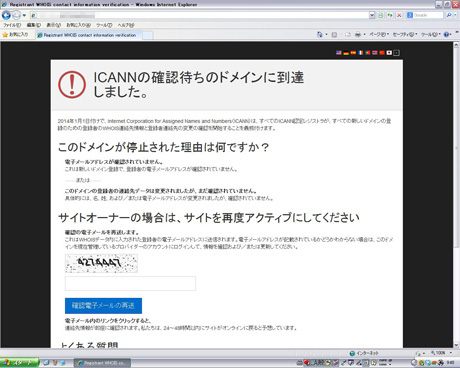Select the Registrant WHOIS contact information verification tab
This screenshot has height=368, width=460.
click(x=89, y=35)
